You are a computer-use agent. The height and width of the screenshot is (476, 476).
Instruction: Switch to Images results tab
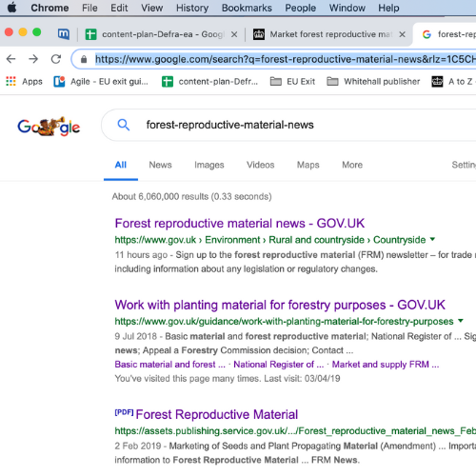tap(209, 165)
